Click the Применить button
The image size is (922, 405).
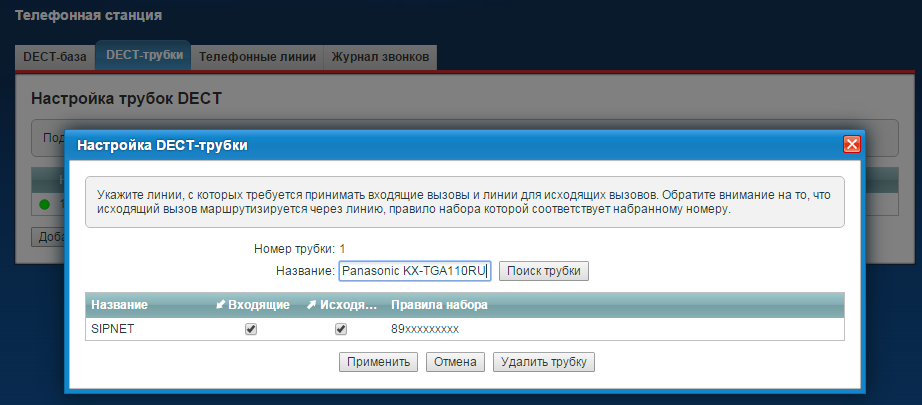(x=378, y=362)
